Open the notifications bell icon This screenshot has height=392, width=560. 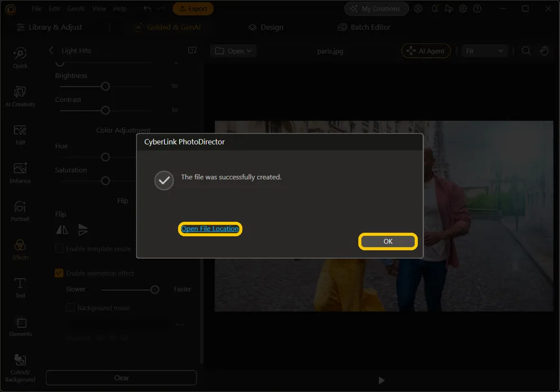[435, 8]
